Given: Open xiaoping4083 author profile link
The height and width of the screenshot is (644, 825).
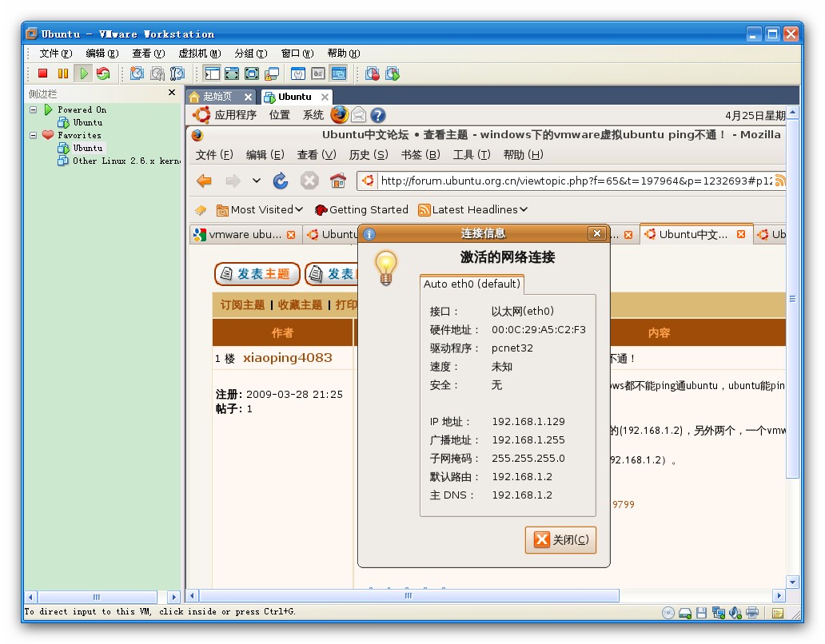Looking at the screenshot, I should click(x=287, y=358).
